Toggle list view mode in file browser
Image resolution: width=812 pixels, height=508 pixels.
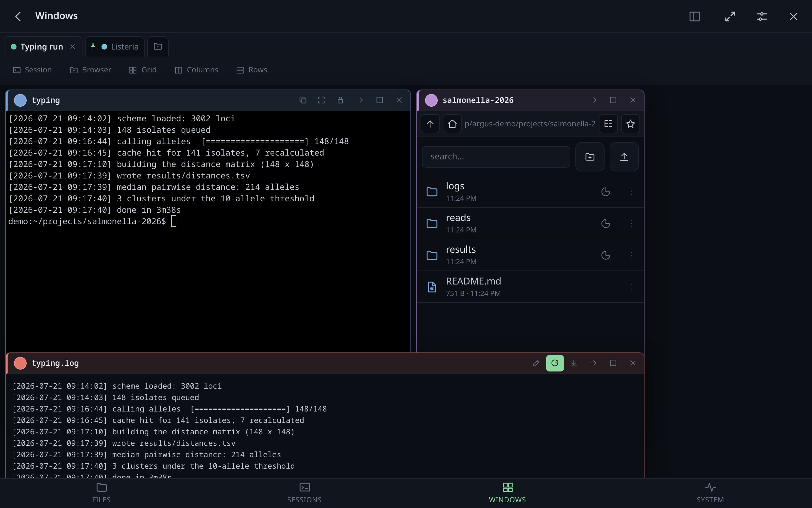608,124
